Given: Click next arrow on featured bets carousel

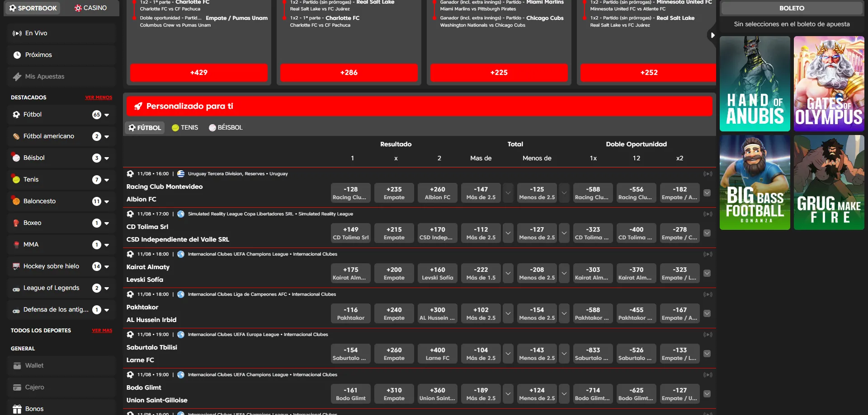Looking at the screenshot, I should (712, 35).
